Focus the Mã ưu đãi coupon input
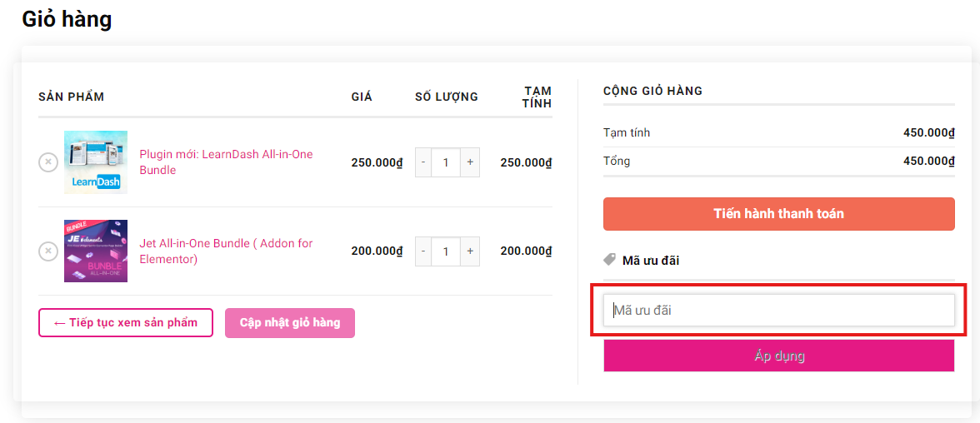980x423 pixels. 778,311
